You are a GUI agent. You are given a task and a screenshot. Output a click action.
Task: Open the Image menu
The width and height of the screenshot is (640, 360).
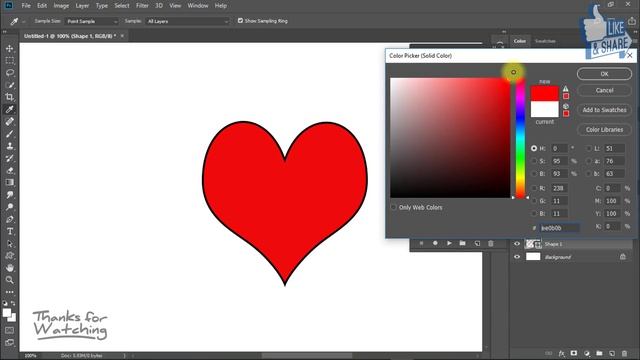point(61,6)
